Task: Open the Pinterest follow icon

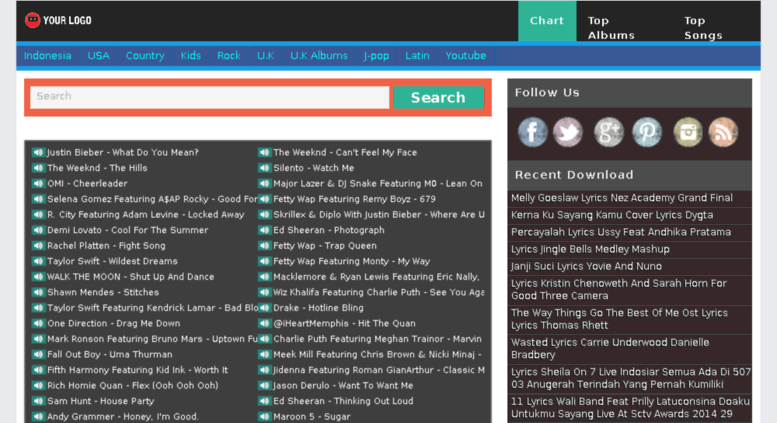Action: point(647,132)
